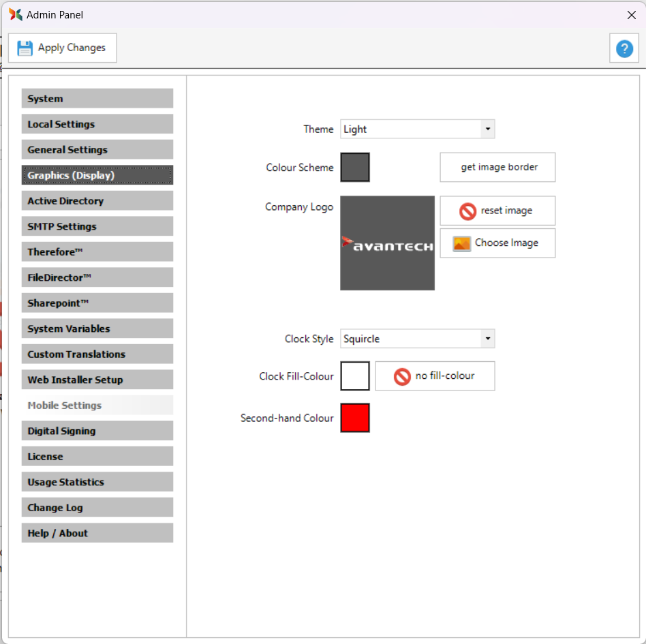Open the License section
This screenshot has width=646, height=644.
coord(97,457)
